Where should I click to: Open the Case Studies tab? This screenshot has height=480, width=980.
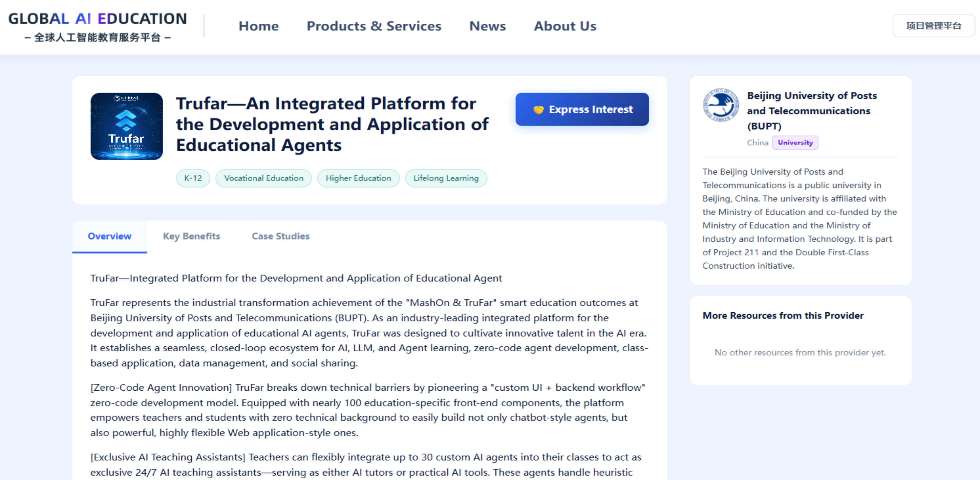click(280, 236)
